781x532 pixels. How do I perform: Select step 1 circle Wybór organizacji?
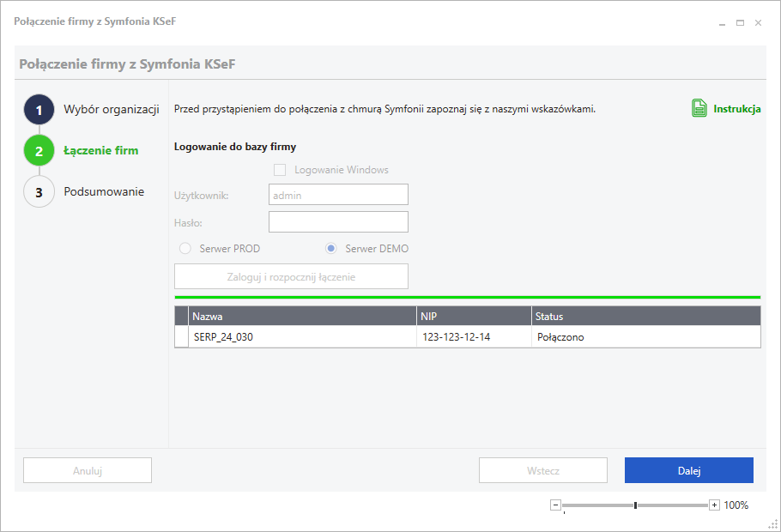coord(39,110)
